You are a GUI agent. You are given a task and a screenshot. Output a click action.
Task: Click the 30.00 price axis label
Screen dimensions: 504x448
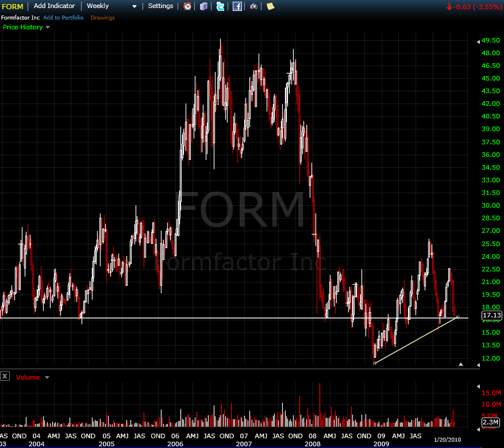point(491,205)
